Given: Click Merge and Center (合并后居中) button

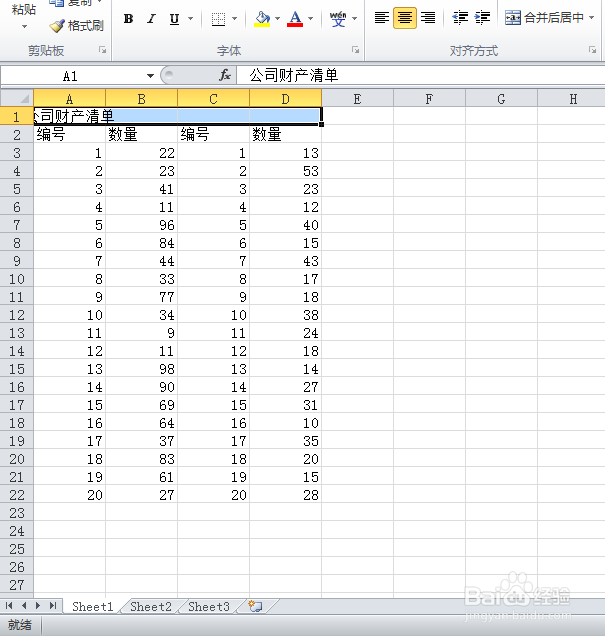Looking at the screenshot, I should [x=544, y=18].
